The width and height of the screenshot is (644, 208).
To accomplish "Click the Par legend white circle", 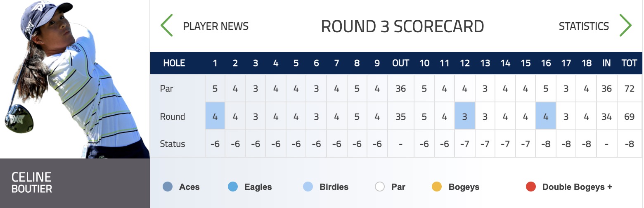I will (x=380, y=187).
